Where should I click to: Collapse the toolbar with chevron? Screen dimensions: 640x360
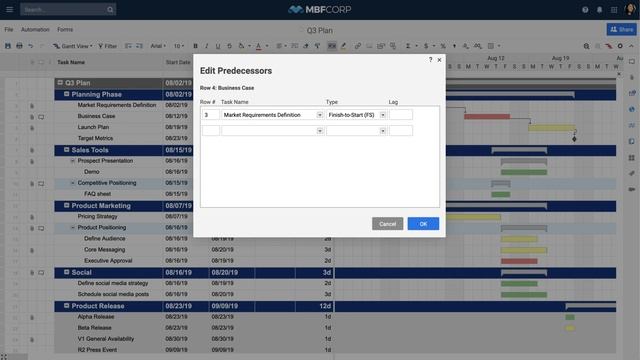[x=631, y=46]
